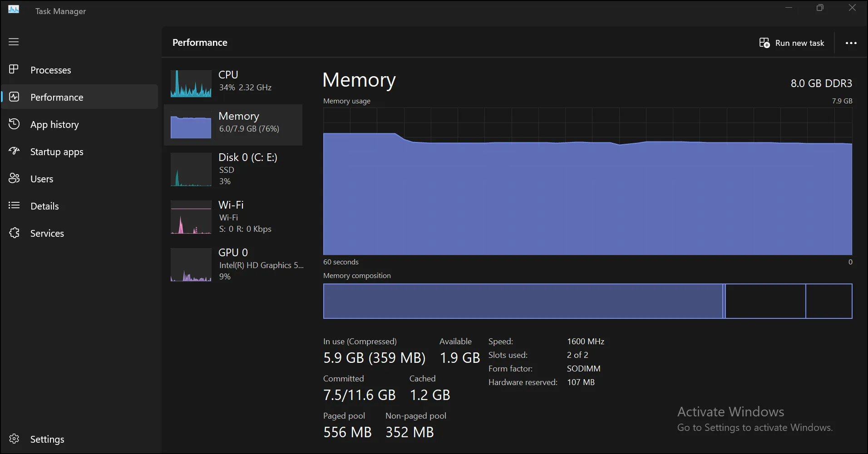The width and height of the screenshot is (868, 454).
Task: Select the Disk 0 mini graph thumbnail
Action: coord(191,169)
